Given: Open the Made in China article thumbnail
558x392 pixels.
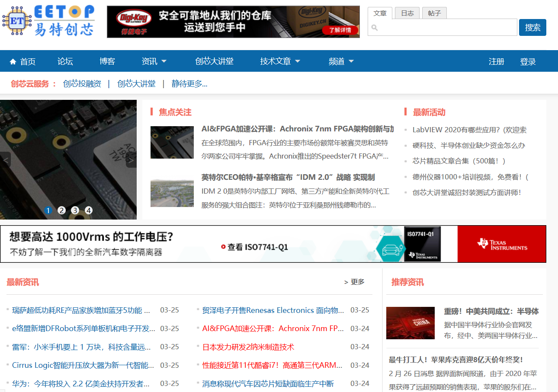Looking at the screenshot, I should [x=410, y=323].
